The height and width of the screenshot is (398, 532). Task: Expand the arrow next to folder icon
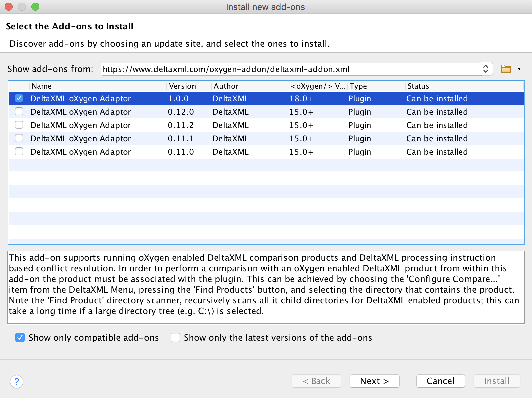tap(519, 69)
